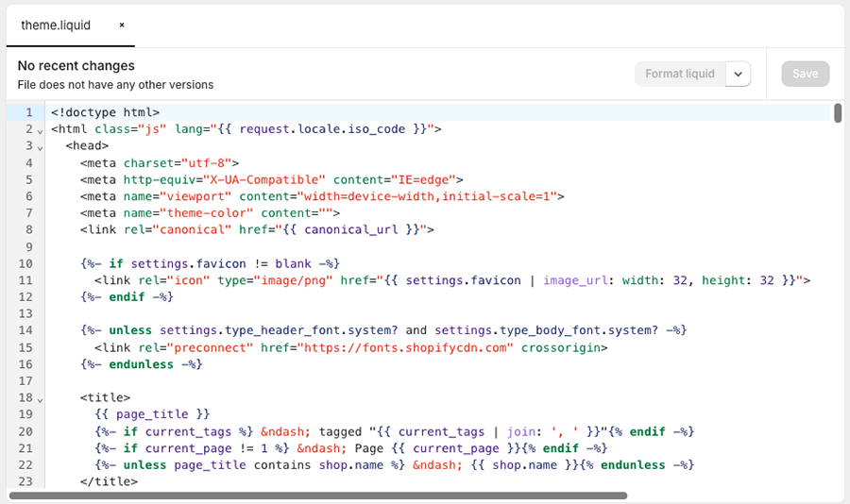Collapse the title tag fold on line 18

(40, 400)
